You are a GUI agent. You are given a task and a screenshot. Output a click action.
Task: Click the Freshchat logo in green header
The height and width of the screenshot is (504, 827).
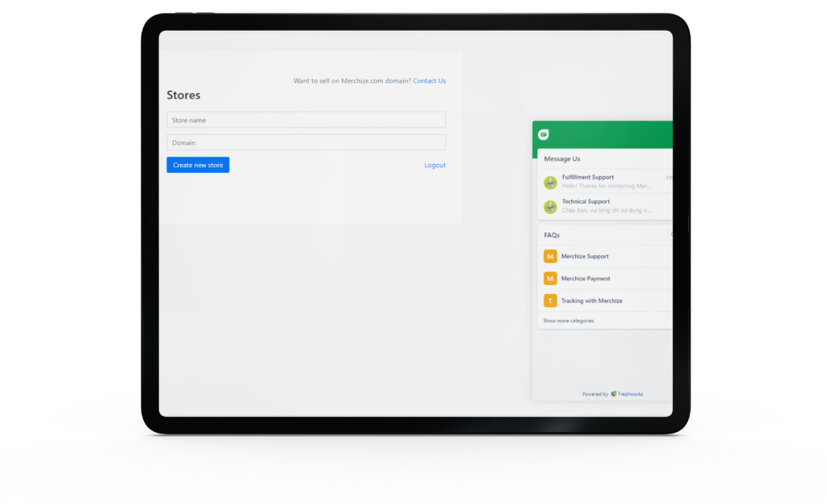click(544, 134)
